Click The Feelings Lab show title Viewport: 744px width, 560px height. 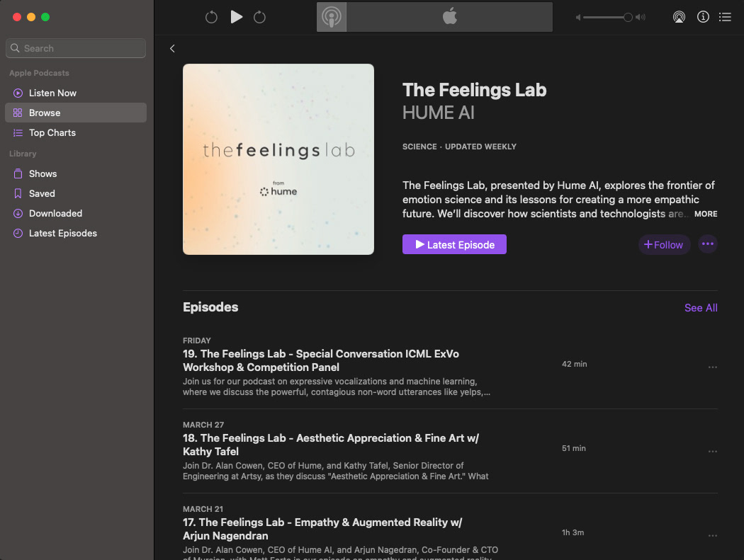click(x=475, y=90)
